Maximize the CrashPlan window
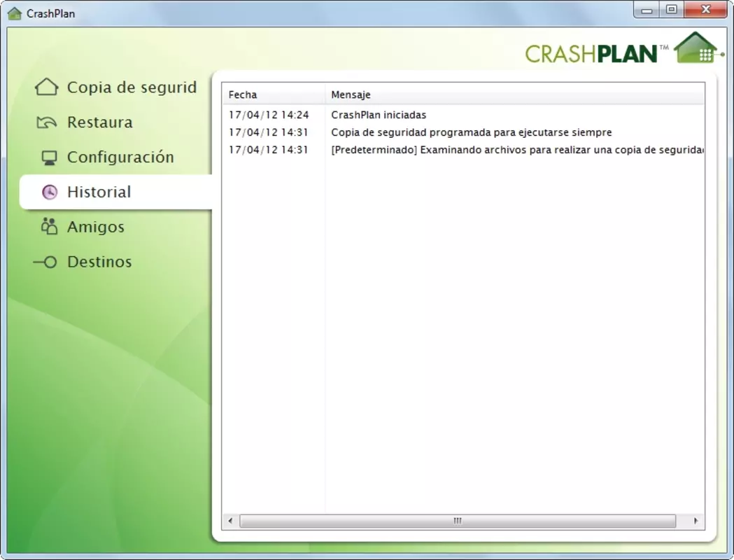734x560 pixels. tap(671, 10)
